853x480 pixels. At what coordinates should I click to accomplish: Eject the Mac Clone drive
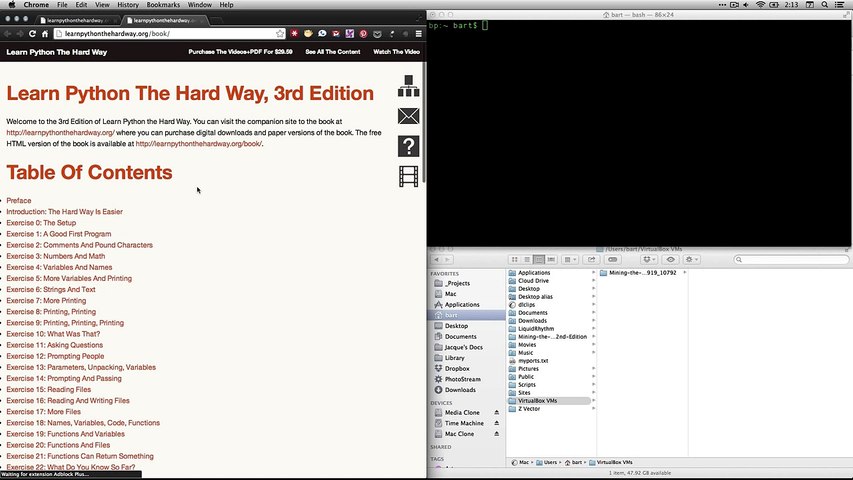click(496, 434)
